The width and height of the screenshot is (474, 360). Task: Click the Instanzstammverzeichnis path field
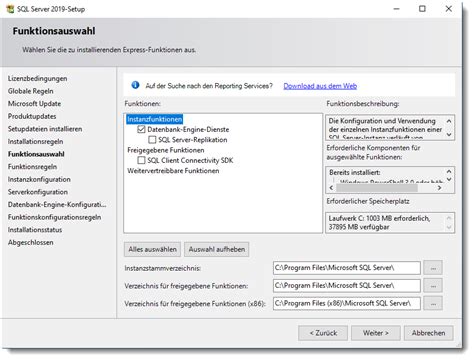pos(347,268)
